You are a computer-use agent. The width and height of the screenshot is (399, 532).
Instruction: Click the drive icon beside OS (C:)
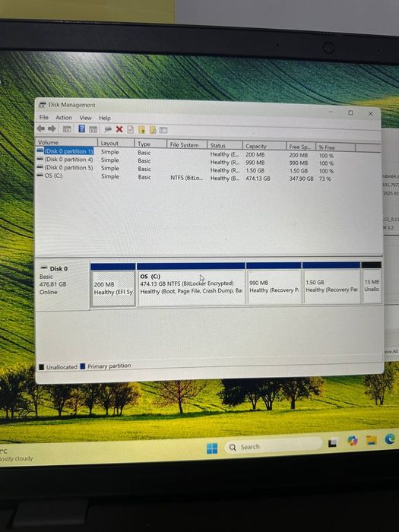(x=40, y=176)
